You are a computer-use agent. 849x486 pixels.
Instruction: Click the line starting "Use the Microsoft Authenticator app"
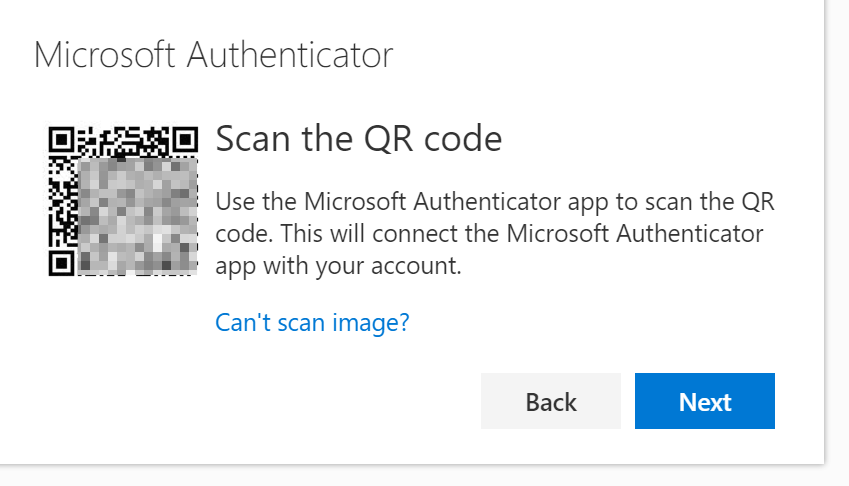[x=495, y=202]
